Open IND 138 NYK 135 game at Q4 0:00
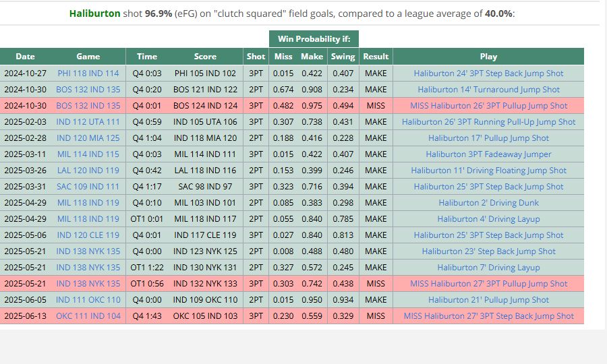This screenshot has width=607, height=364. coord(88,251)
